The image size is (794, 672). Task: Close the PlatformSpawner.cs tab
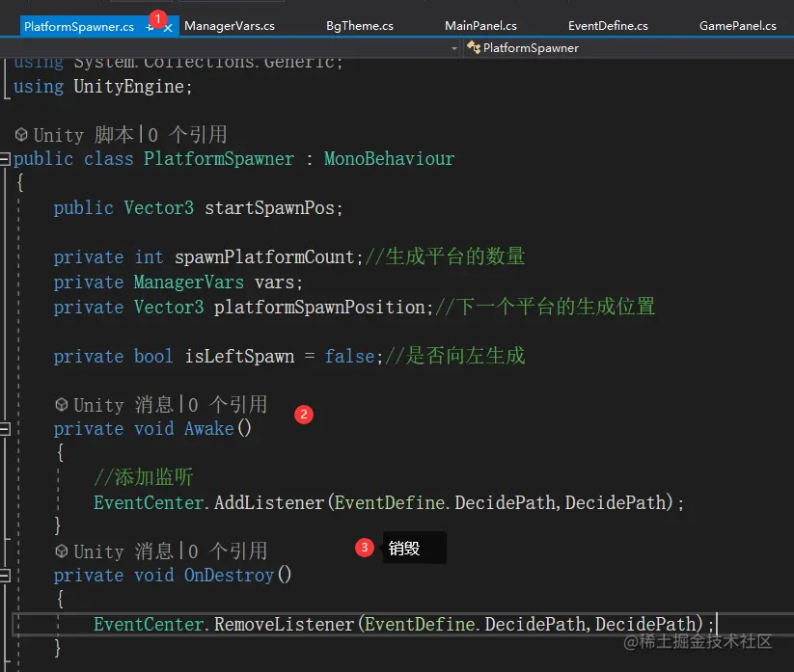pos(168,28)
